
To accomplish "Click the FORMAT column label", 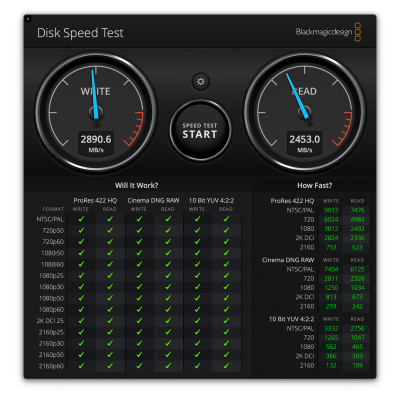I will [x=53, y=209].
